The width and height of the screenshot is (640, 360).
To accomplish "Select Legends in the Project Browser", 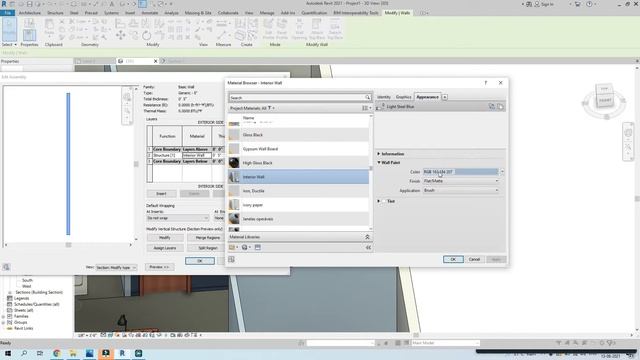I will [x=22, y=298].
